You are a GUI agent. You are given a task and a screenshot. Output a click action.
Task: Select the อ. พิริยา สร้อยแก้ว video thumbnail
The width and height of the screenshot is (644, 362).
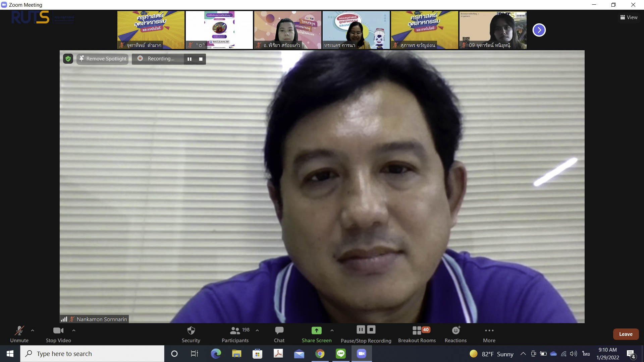pos(288,30)
